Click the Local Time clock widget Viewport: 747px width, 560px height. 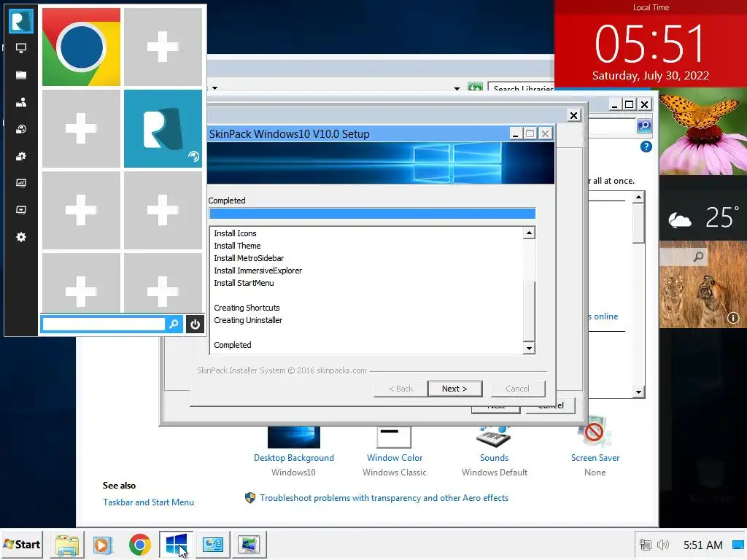click(651, 44)
